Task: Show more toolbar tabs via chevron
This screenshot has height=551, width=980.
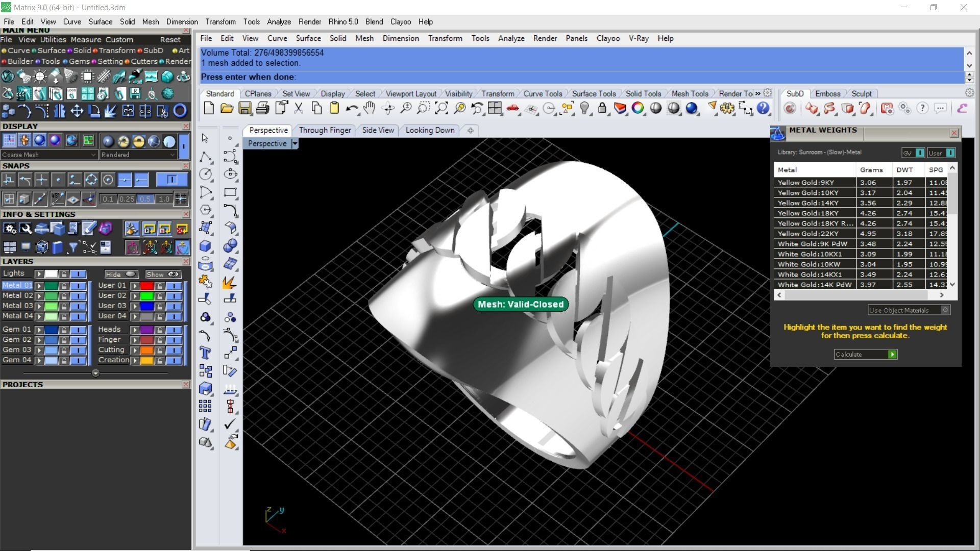Action: [x=758, y=93]
